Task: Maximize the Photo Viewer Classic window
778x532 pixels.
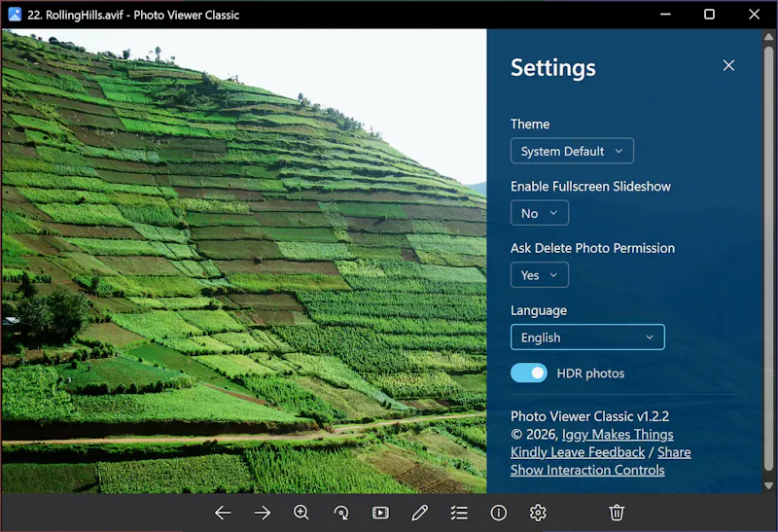Action: pos(710,15)
